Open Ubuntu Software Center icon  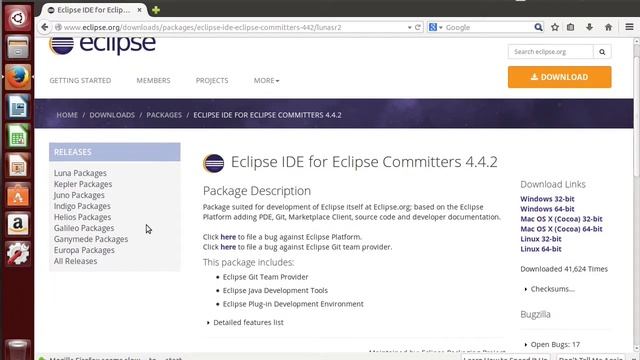(18, 196)
